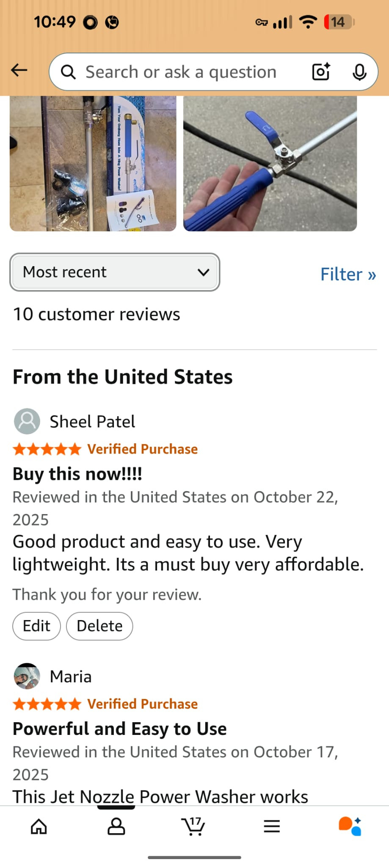
Task: Open camera lens search icon
Action: point(321,72)
